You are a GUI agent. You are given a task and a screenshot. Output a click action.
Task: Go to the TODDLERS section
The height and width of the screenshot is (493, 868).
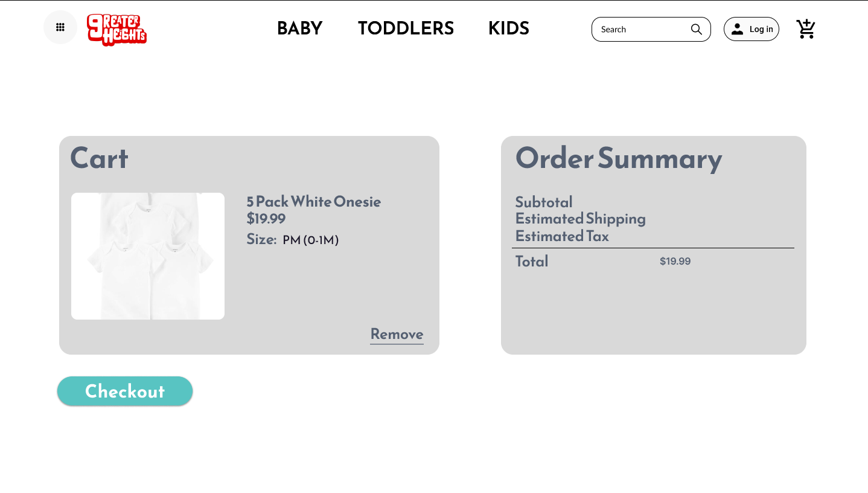pyautogui.click(x=406, y=28)
